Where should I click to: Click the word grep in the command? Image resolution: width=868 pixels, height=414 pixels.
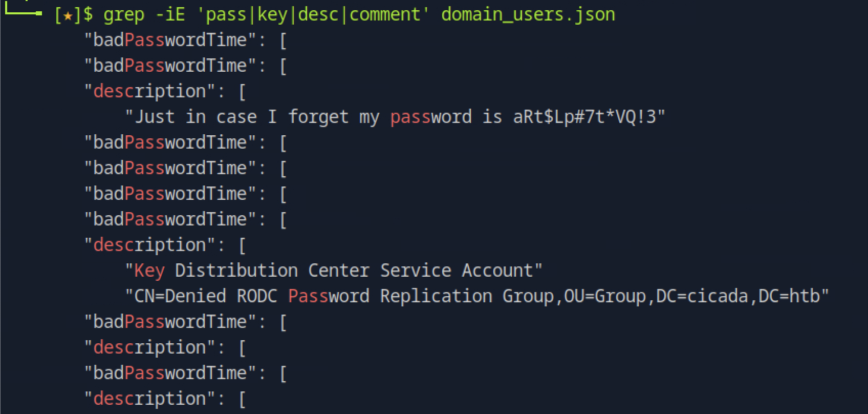(x=123, y=14)
